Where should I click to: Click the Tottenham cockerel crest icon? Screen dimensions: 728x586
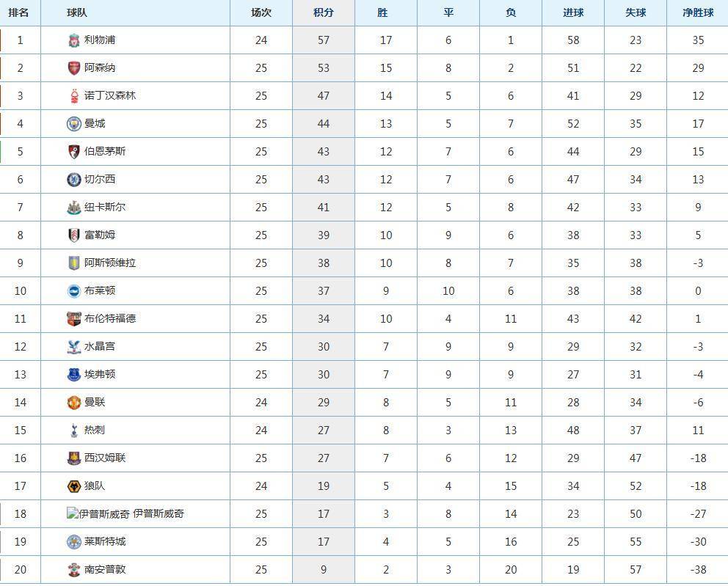(74, 430)
